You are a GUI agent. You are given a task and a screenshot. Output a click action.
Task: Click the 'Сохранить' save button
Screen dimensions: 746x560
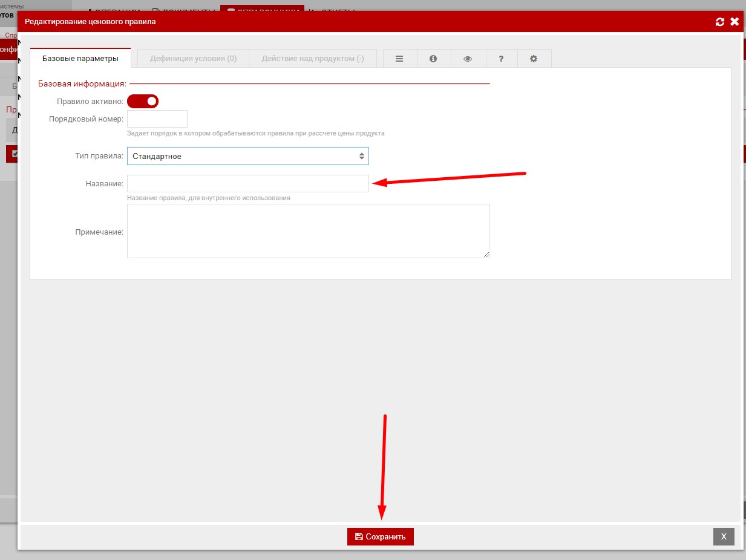pos(380,536)
